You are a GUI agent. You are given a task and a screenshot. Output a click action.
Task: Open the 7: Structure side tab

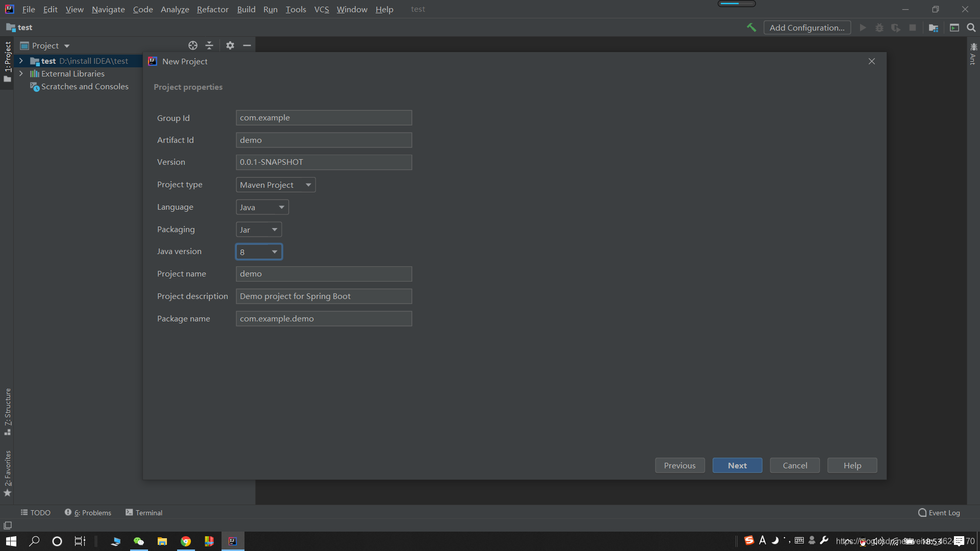[x=7, y=412]
